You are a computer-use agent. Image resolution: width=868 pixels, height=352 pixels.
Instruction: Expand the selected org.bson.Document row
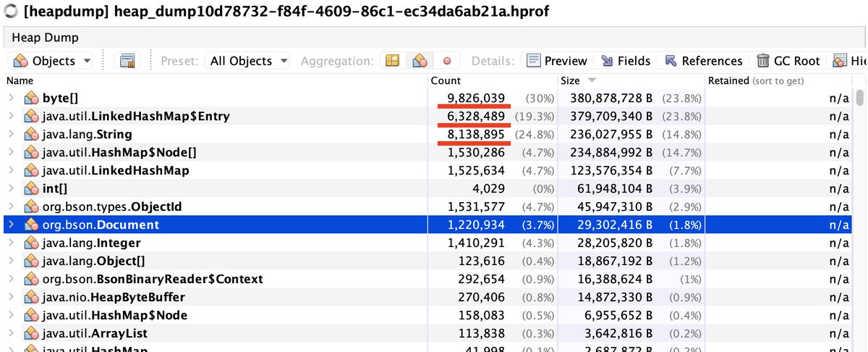[11, 225]
